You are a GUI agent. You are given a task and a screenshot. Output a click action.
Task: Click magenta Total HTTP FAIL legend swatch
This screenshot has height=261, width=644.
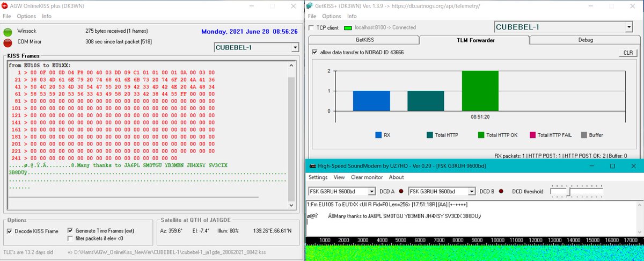tap(533, 135)
